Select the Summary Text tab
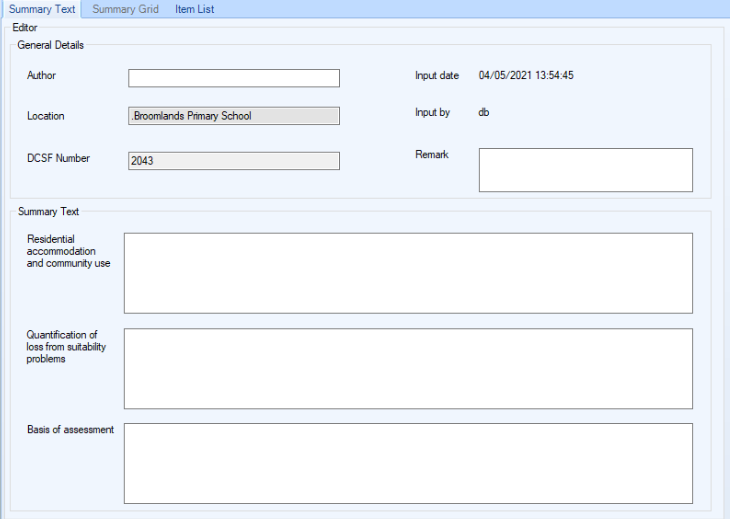 coord(42,10)
